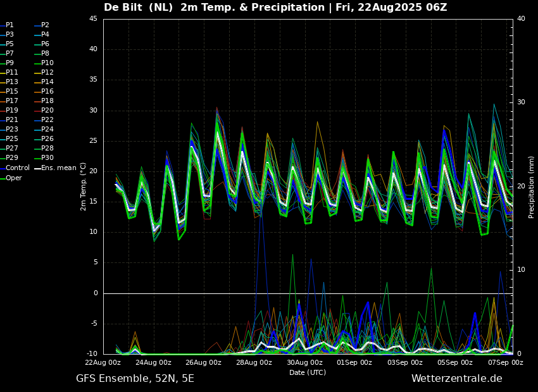Click the 45 temperature axis value
538x392 pixels.
pos(93,19)
